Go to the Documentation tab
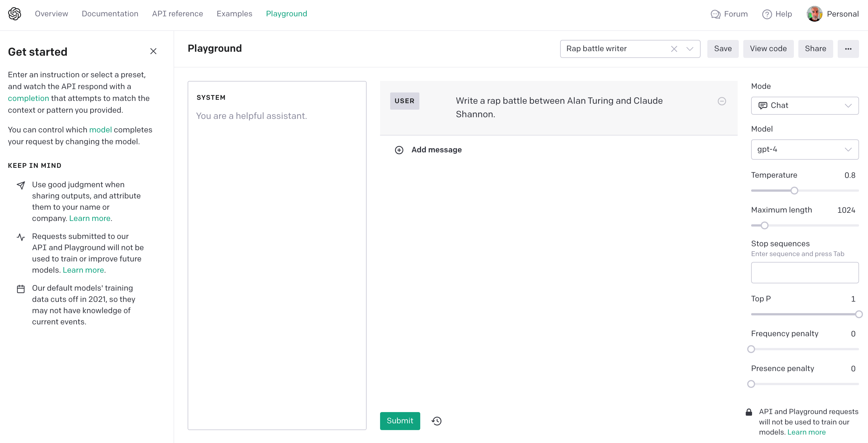Screen dimensions: 868x443 click(x=110, y=14)
